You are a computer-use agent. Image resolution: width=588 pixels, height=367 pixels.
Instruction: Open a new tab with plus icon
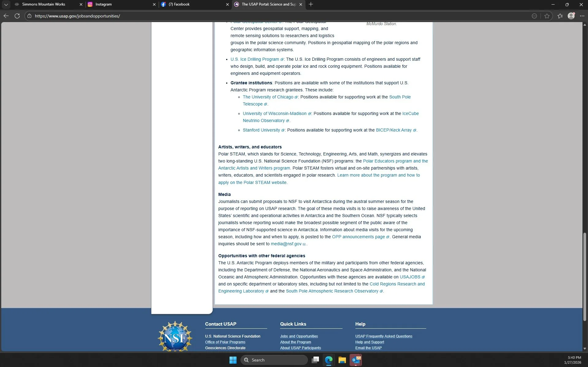pyautogui.click(x=311, y=4)
